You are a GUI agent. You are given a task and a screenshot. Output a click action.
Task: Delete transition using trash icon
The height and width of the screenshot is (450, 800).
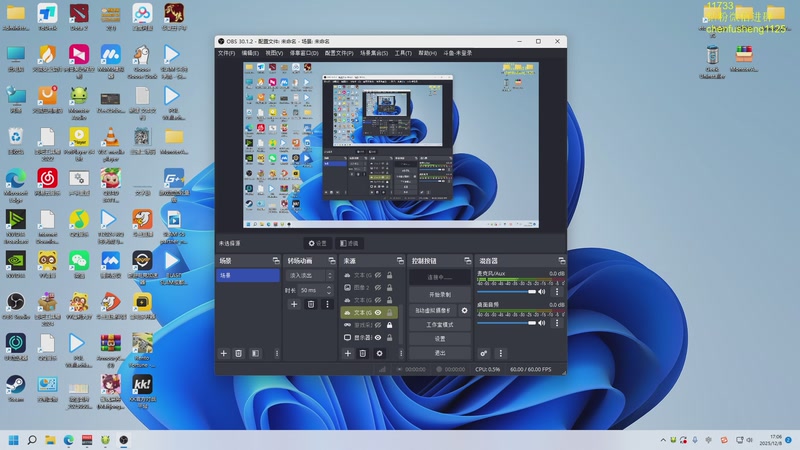(x=311, y=304)
